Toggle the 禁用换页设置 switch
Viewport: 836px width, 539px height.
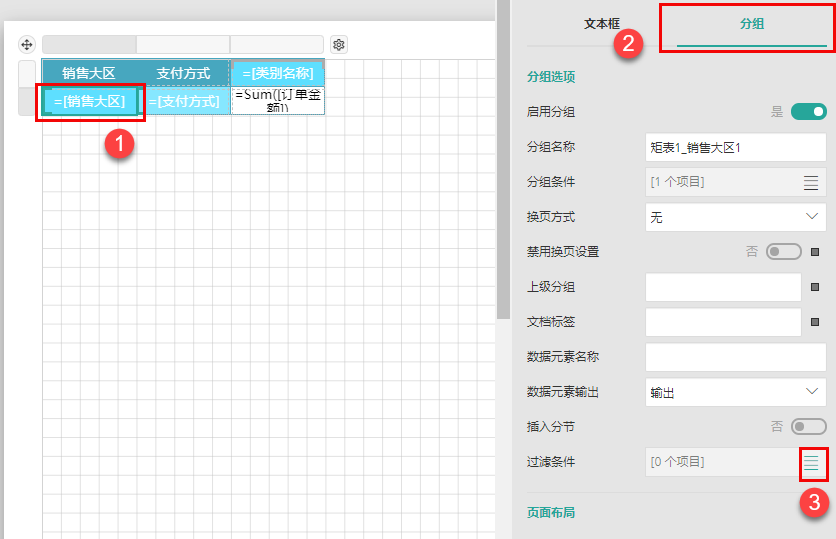pos(783,252)
